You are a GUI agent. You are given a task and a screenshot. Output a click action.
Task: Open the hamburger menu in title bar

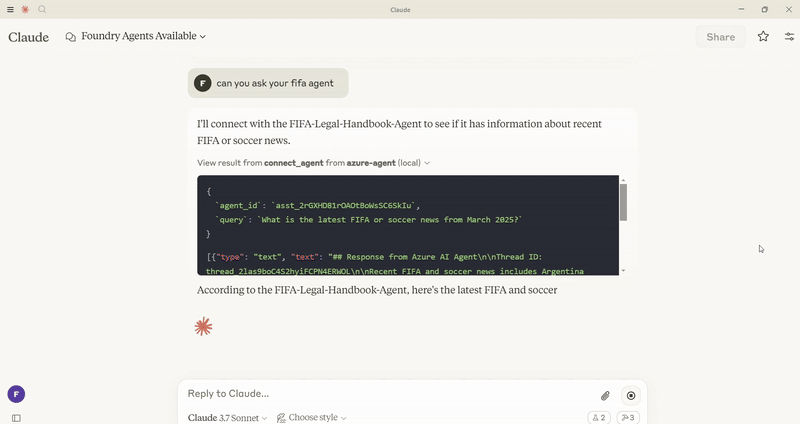10,9
